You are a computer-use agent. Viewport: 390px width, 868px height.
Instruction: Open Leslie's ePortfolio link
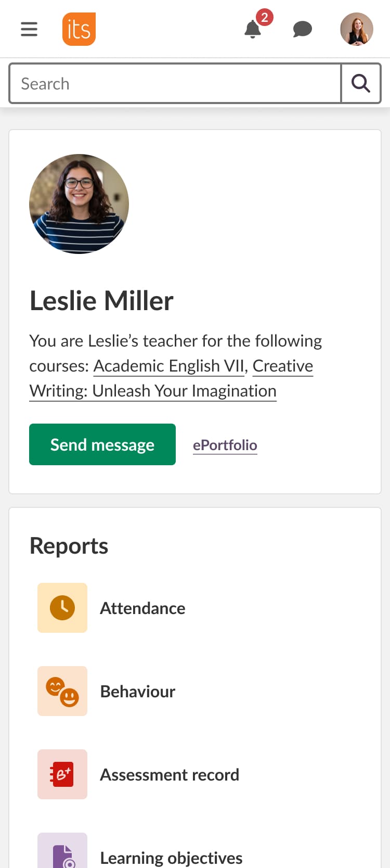click(x=225, y=445)
